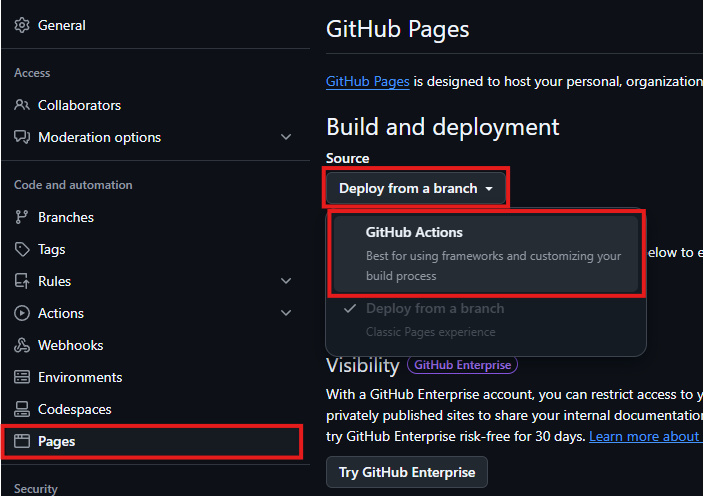Screen dimensions: 703x496
Task: Click the Webhooks icon
Action: click(22, 345)
